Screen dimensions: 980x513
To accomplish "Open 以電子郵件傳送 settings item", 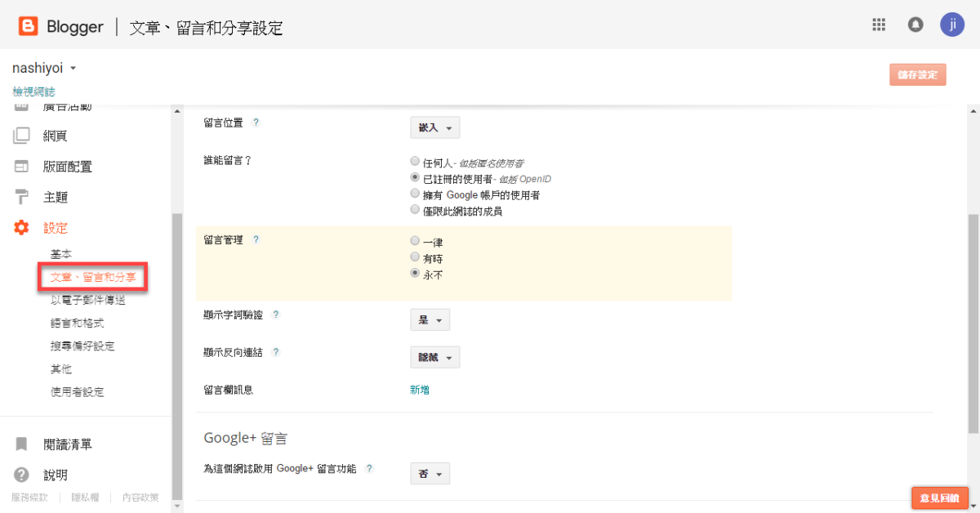I will pyautogui.click(x=88, y=301).
